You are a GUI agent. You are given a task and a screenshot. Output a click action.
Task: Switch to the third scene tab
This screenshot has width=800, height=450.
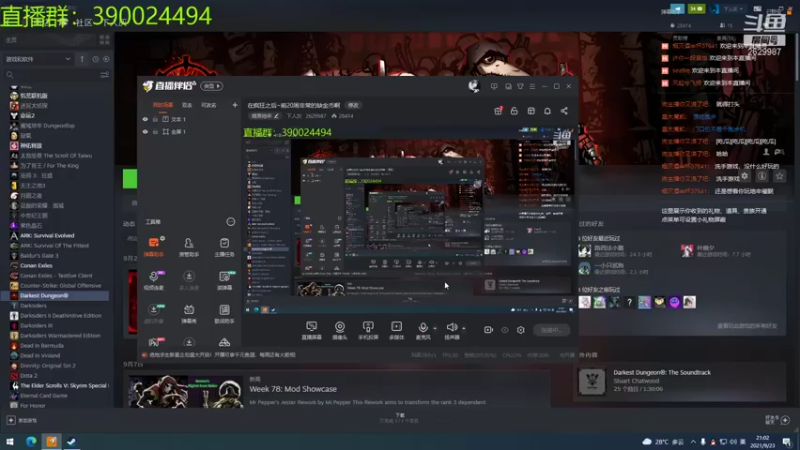pyautogui.click(x=209, y=105)
